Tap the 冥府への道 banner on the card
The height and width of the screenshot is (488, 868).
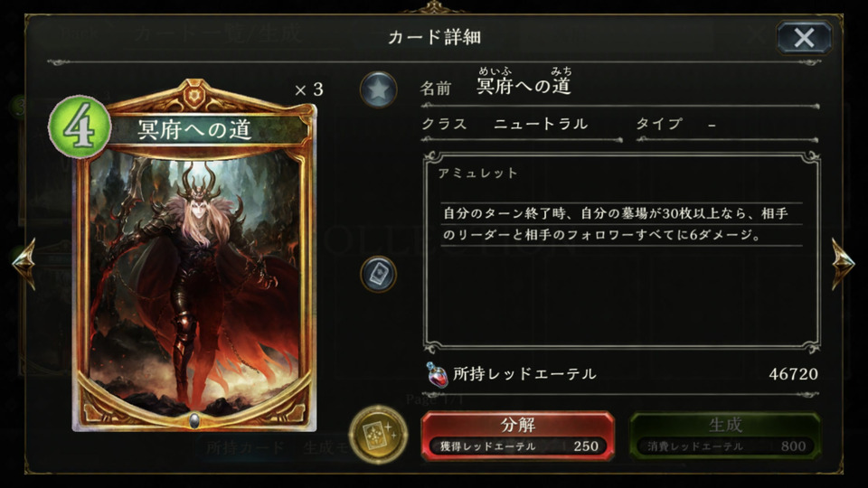[194, 129]
